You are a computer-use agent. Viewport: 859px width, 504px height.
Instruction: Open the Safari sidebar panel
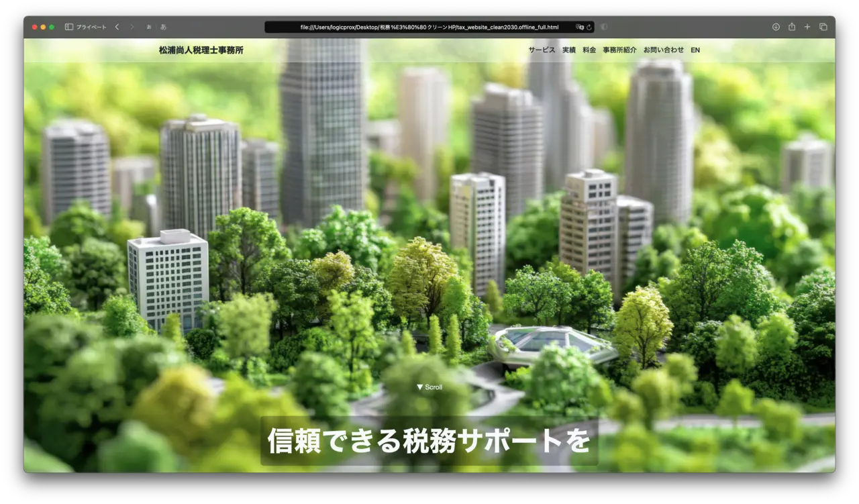[69, 27]
